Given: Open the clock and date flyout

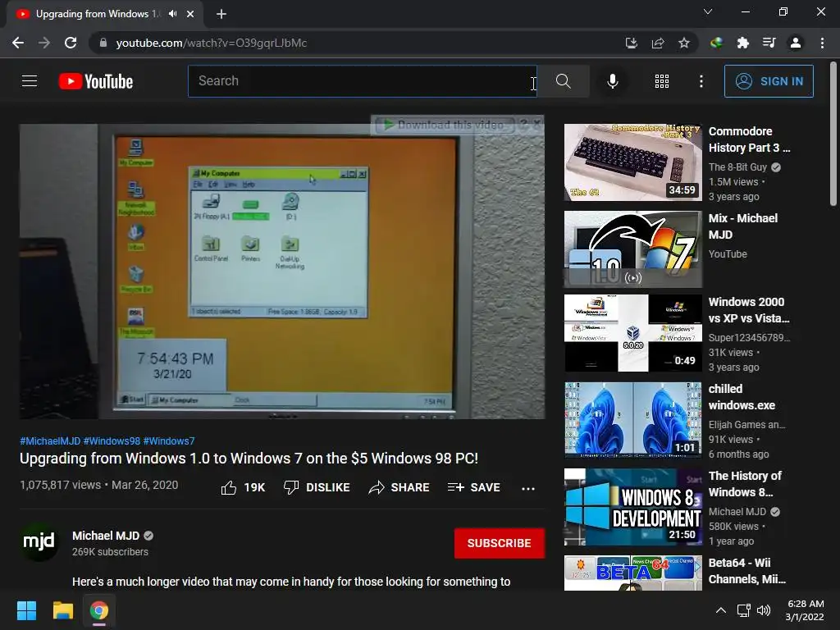Looking at the screenshot, I should [805, 610].
